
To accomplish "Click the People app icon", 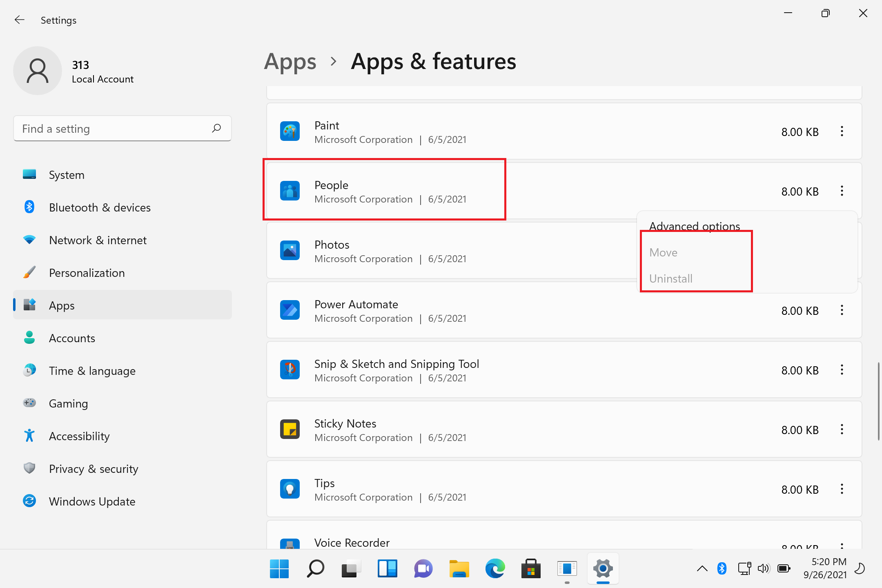I will tap(290, 191).
